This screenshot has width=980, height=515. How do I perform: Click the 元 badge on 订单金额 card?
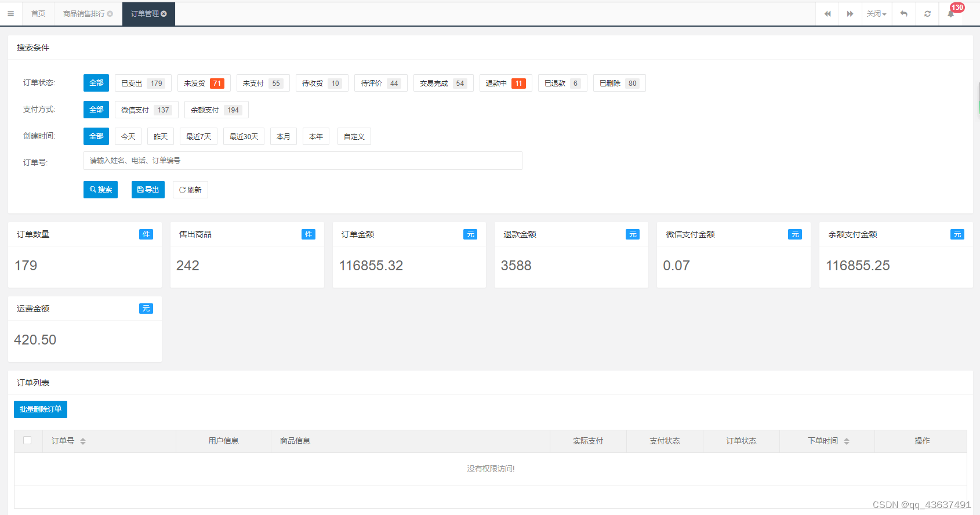click(470, 234)
